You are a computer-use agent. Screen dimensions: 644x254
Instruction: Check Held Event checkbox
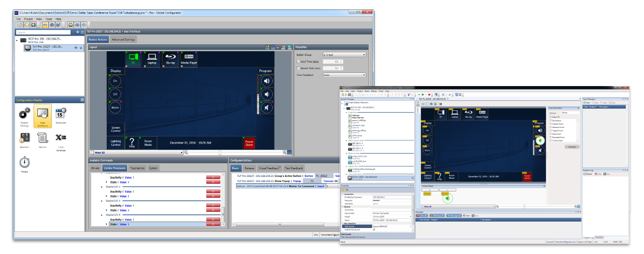[551, 134]
